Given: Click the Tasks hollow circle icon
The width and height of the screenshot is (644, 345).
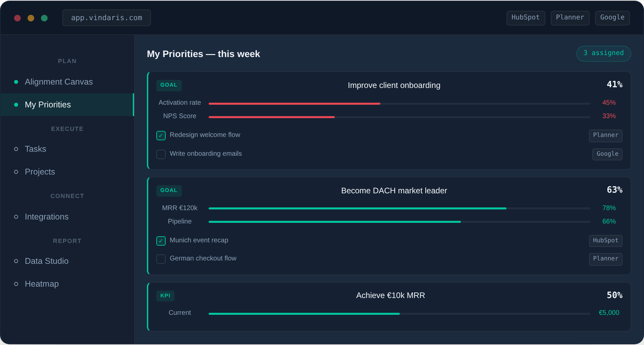Looking at the screenshot, I should [16, 149].
